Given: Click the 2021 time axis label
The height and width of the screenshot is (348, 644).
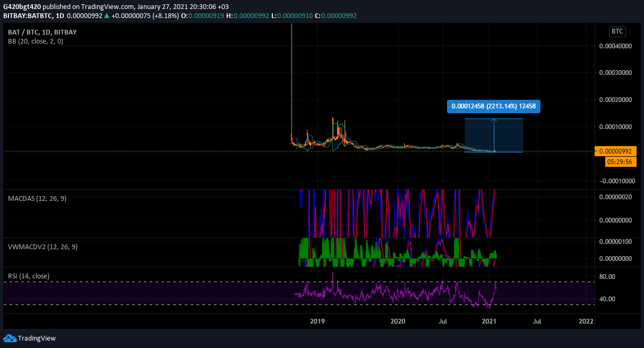Looking at the screenshot, I should tap(489, 321).
